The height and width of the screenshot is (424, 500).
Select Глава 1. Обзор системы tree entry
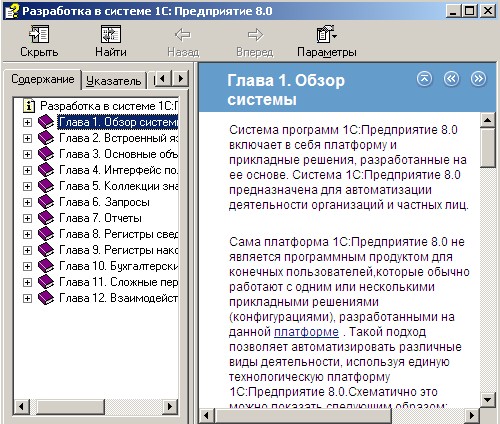click(118, 122)
